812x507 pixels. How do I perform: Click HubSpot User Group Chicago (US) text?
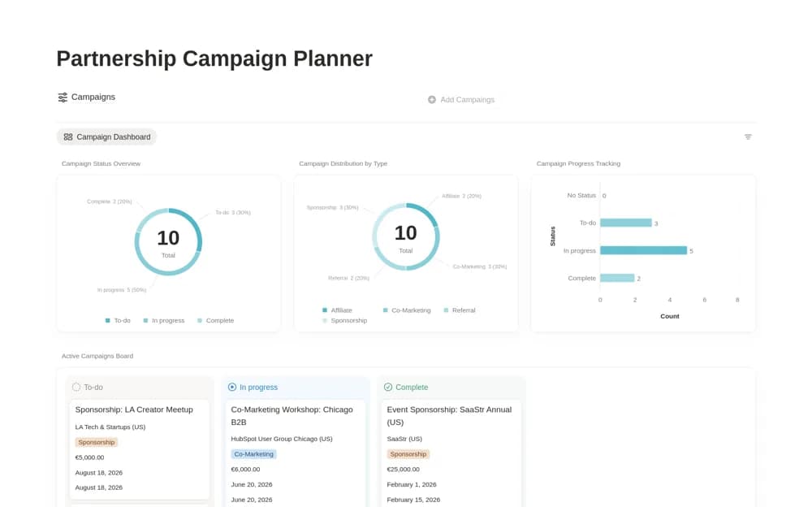(282, 439)
